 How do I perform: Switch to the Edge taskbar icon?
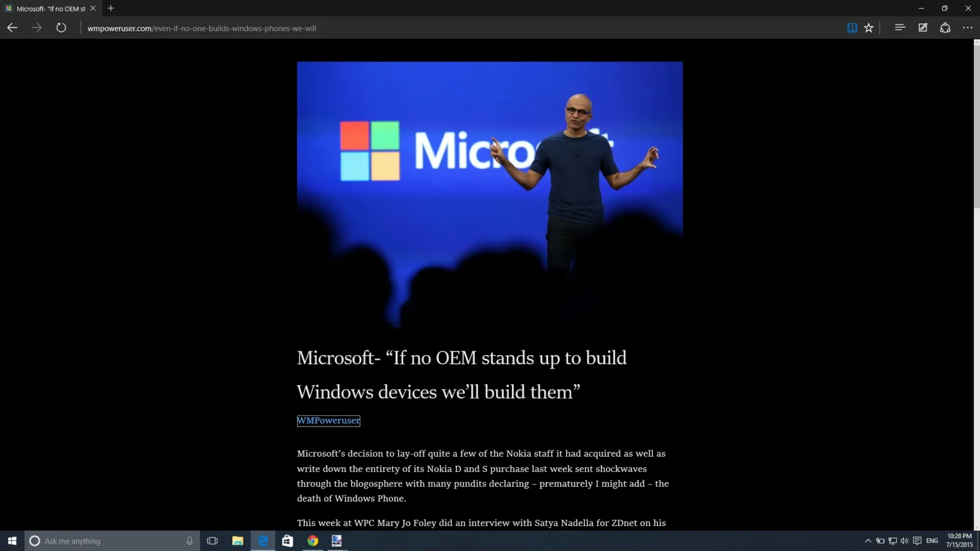click(x=263, y=541)
